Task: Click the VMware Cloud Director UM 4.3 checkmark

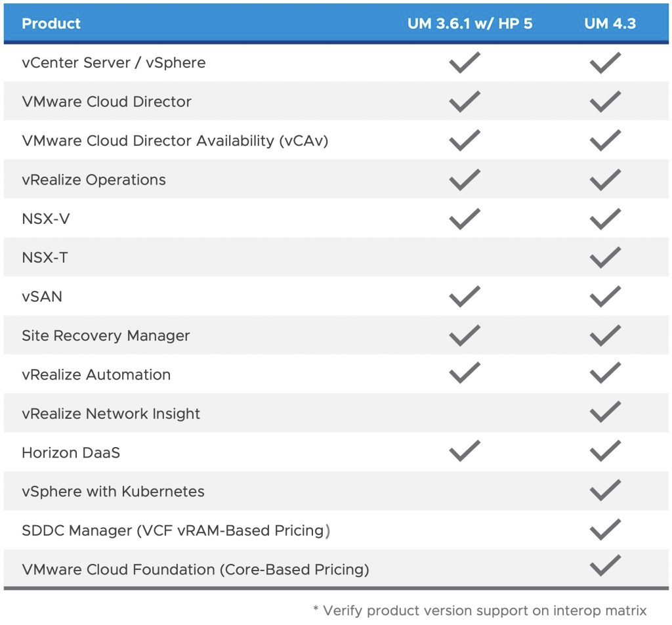Action: point(605,102)
